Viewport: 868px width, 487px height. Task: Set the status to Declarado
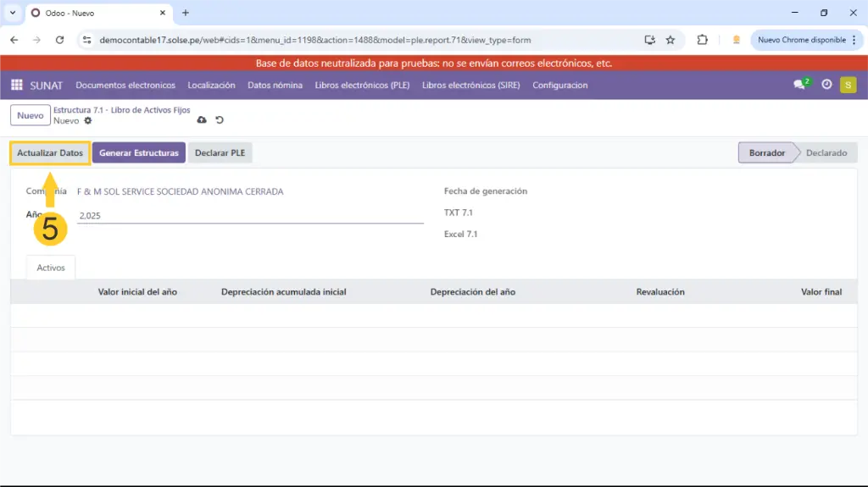(826, 153)
